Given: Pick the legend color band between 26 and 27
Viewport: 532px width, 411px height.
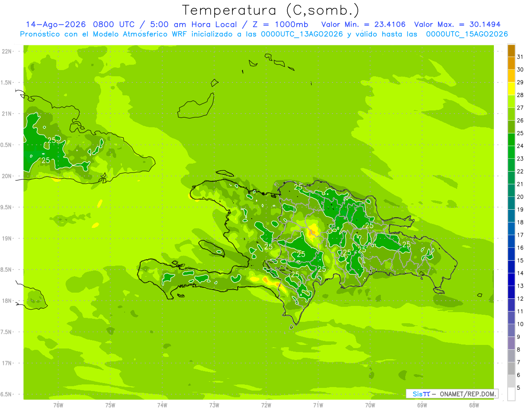Looking at the screenshot, I should (x=511, y=114).
